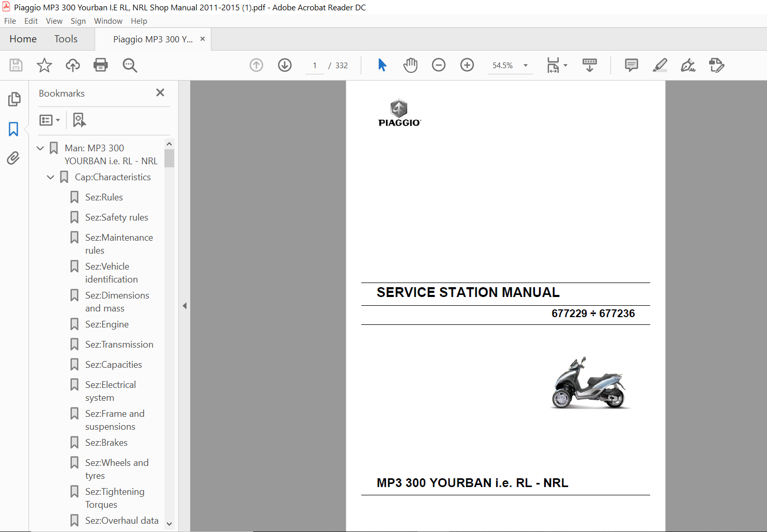767x532 pixels.
Task: Open the Sez:Rules bookmark
Action: click(x=104, y=197)
